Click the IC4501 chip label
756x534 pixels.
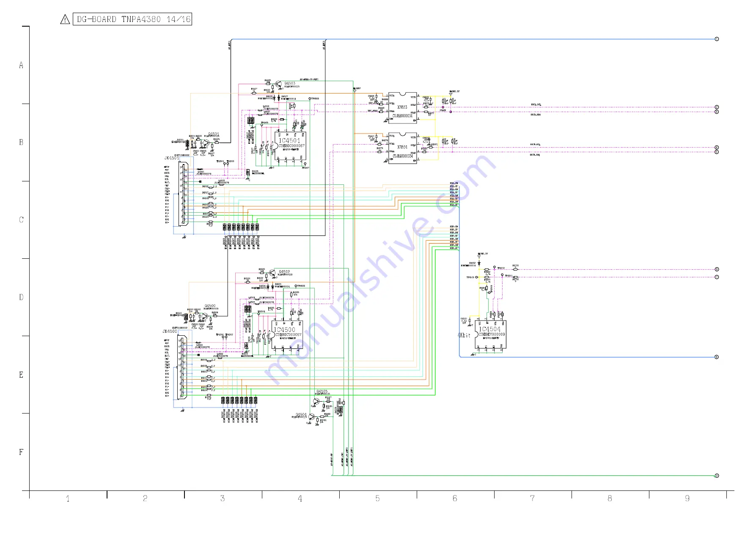point(289,140)
